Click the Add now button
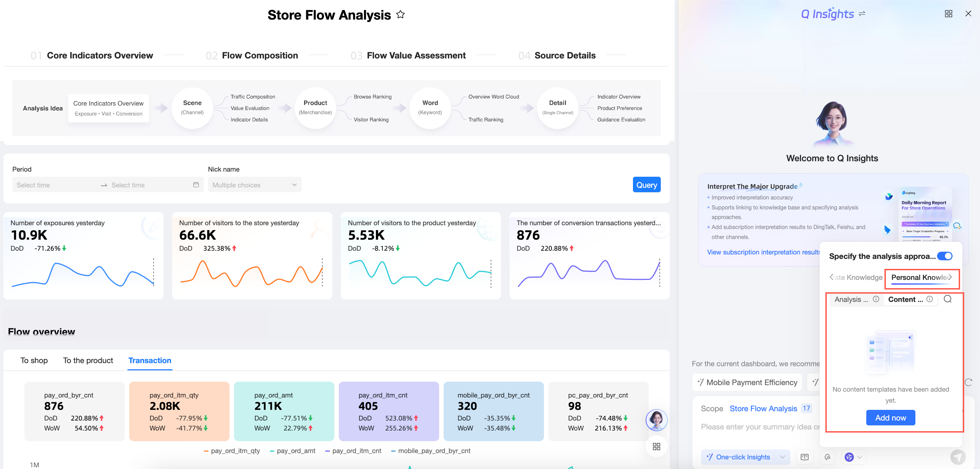Image resolution: width=980 pixels, height=469 pixels. coord(891,418)
